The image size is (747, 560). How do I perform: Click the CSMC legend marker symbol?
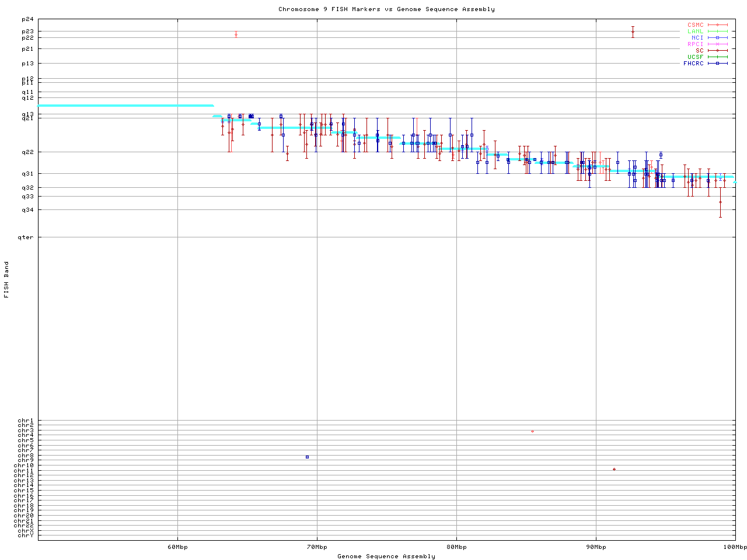tap(717, 25)
